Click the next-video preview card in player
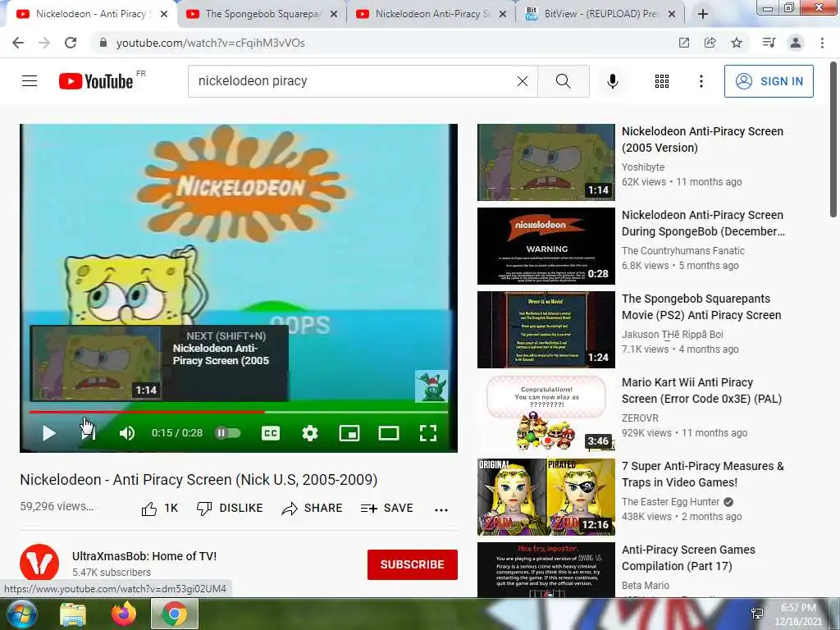 click(159, 363)
